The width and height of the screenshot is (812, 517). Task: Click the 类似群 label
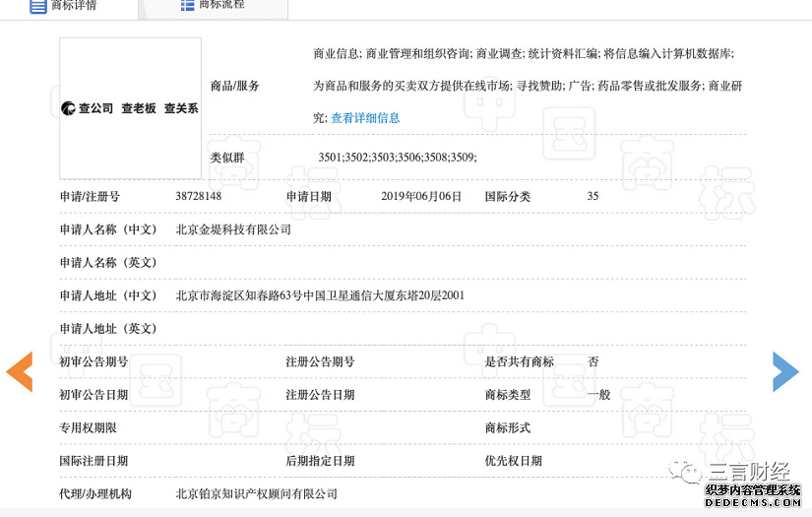click(226, 158)
